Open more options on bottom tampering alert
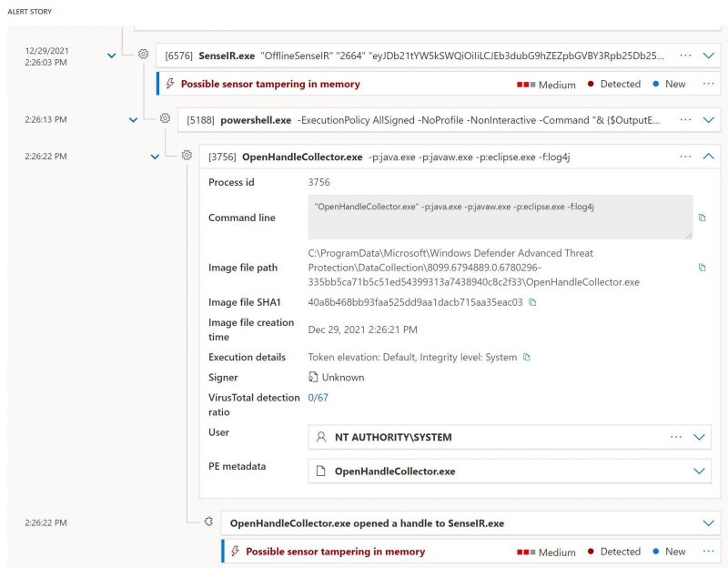The width and height of the screenshot is (728, 568). pyautogui.click(x=709, y=552)
